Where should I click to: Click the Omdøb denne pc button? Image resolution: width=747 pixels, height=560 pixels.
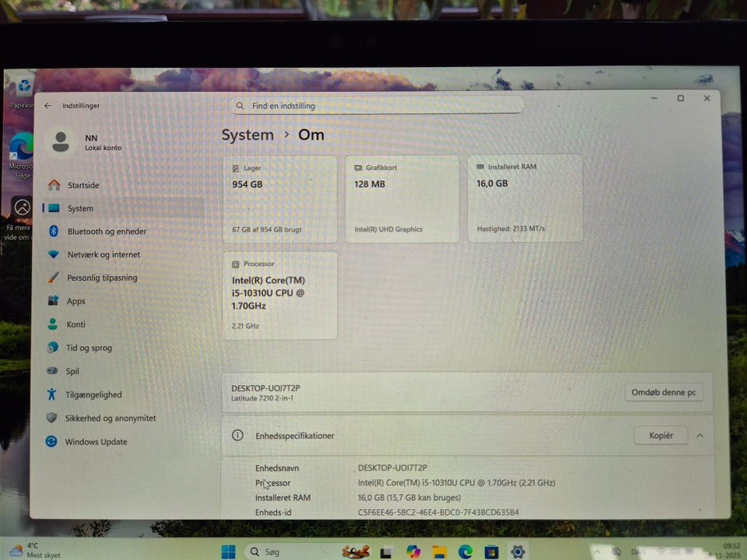tap(664, 392)
